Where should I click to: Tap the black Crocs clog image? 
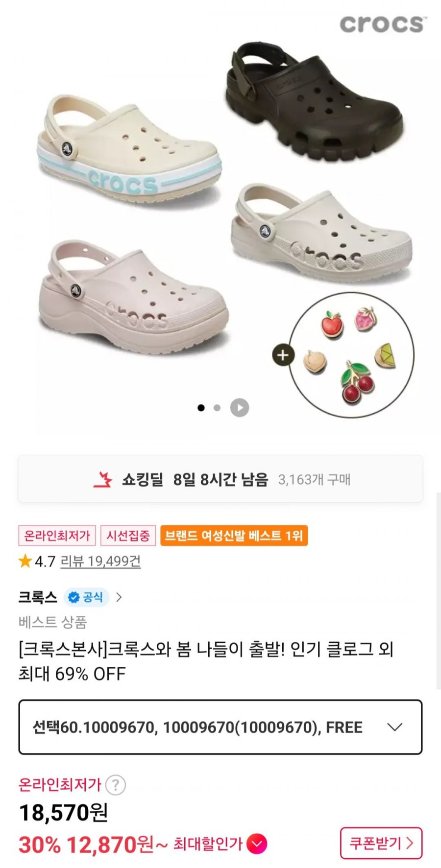[313, 103]
